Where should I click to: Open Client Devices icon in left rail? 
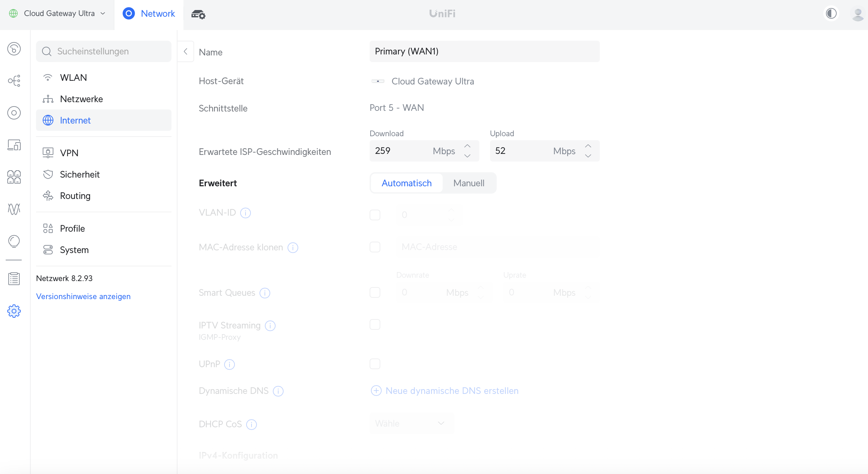pyautogui.click(x=14, y=145)
